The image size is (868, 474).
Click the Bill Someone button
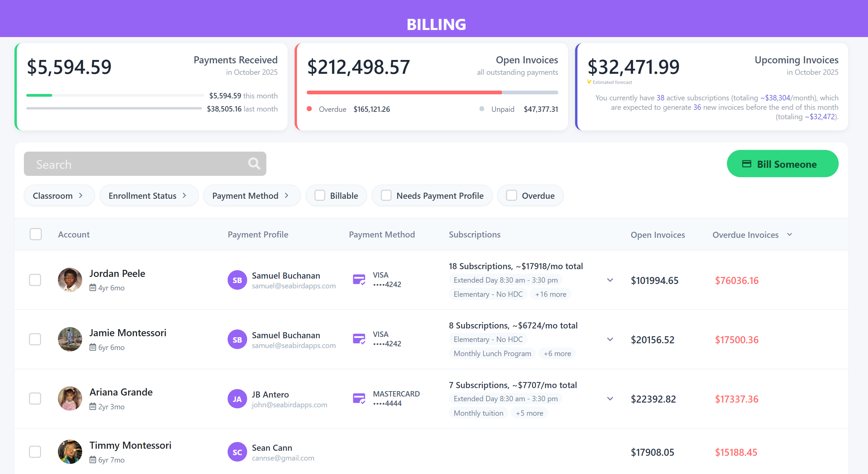click(x=782, y=164)
